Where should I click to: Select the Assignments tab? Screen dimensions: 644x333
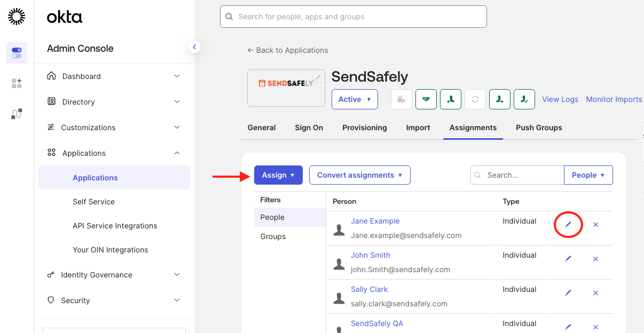click(473, 128)
